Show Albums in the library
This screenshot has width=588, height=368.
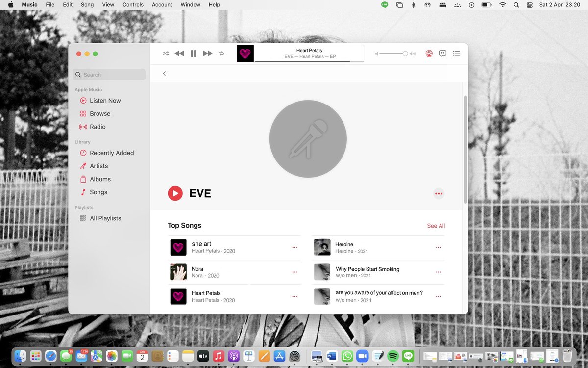click(95, 179)
